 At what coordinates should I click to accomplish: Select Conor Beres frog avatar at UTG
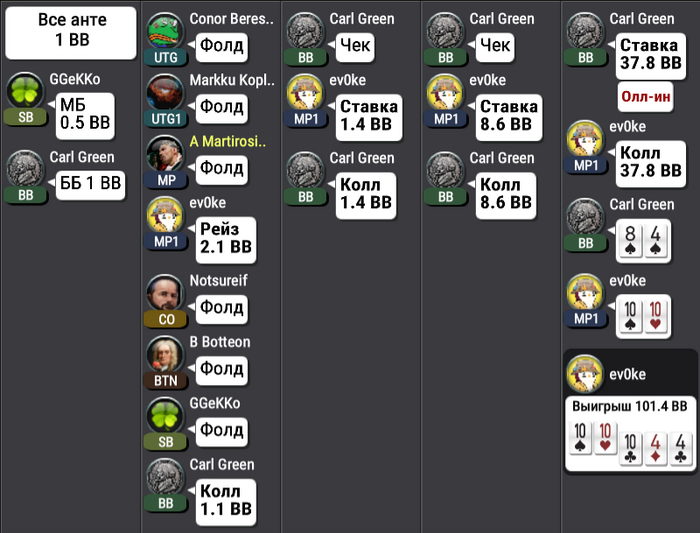(166, 31)
